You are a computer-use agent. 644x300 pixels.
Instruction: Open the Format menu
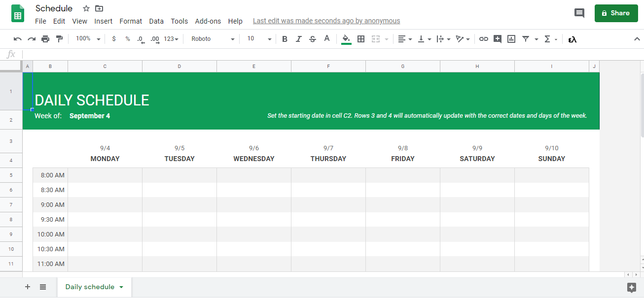click(131, 21)
